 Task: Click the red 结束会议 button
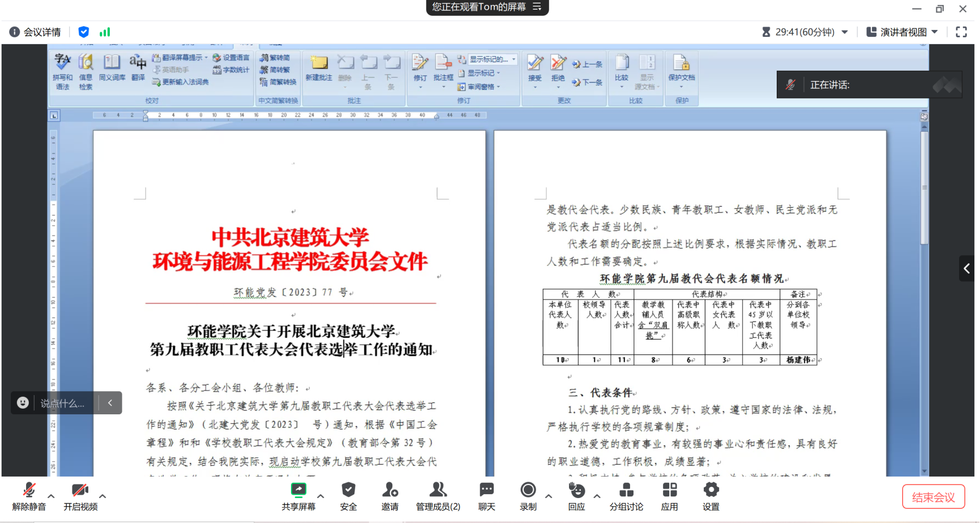[x=933, y=498]
